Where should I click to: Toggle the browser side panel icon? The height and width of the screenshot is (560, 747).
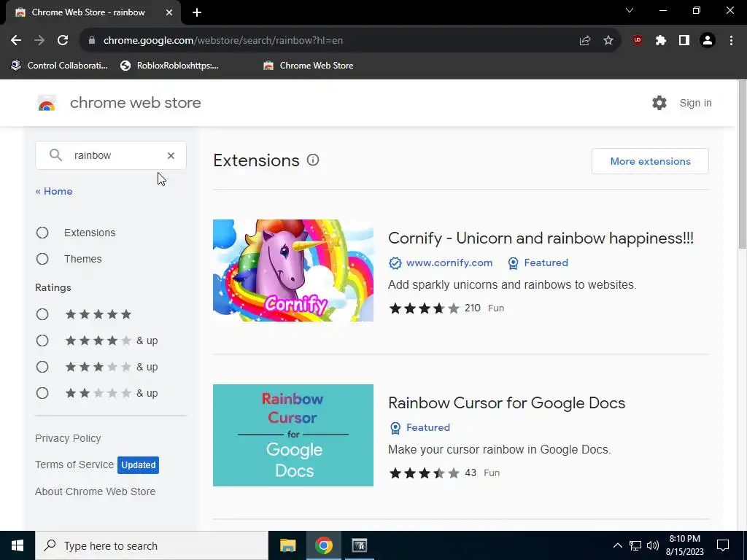coord(684,41)
